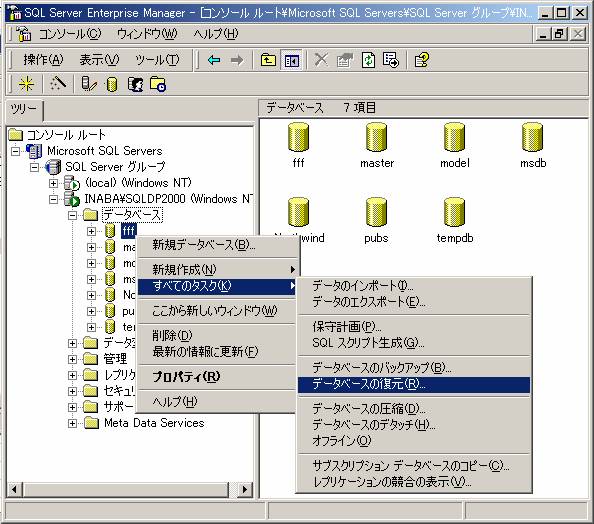Choose 最新の情報に更新(F) entry

pos(217,352)
